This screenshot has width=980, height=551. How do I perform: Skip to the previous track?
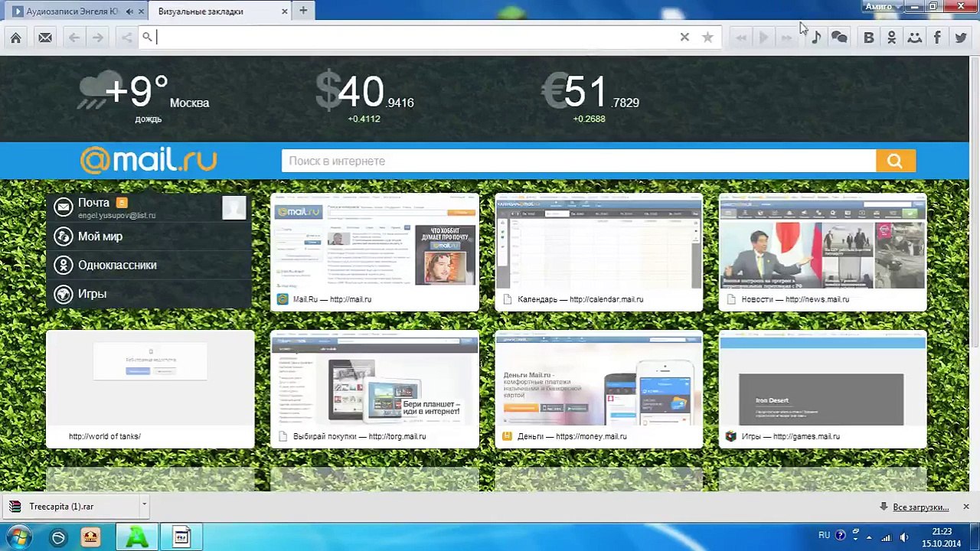pyautogui.click(x=740, y=37)
